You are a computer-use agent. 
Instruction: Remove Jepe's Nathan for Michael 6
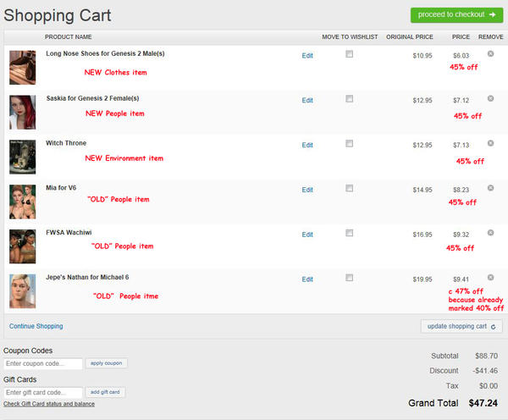490,278
